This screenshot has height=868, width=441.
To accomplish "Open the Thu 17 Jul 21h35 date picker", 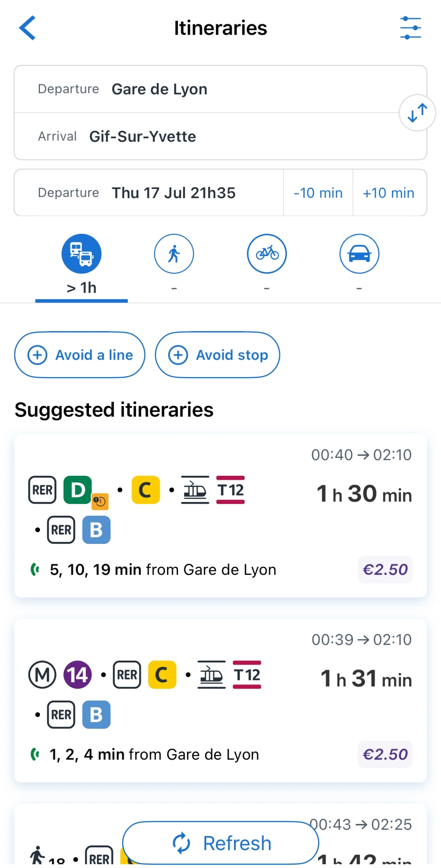I will pos(149,193).
